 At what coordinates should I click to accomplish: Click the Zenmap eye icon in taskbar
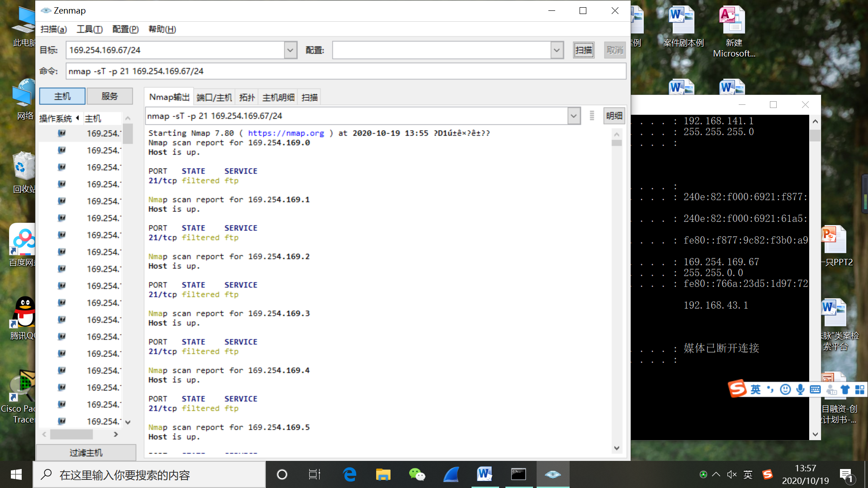click(552, 474)
